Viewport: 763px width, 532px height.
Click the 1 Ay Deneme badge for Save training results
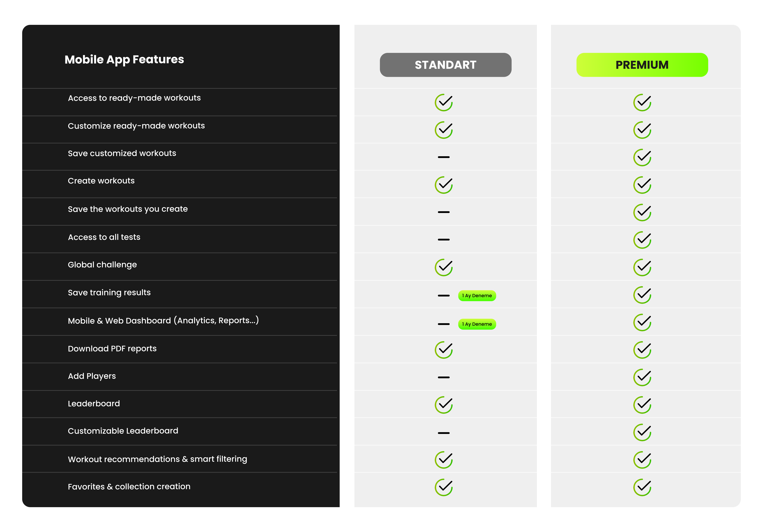coord(477,296)
